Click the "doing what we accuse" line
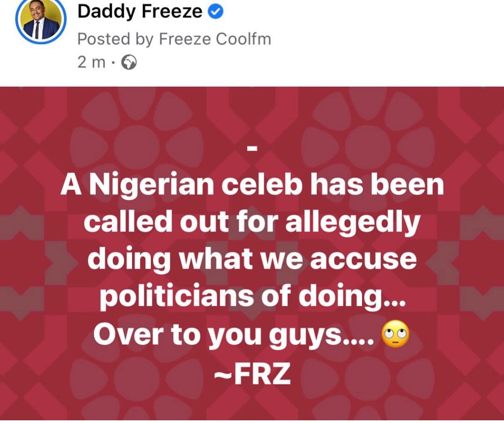Image resolution: width=504 pixels, height=423 pixels. (x=252, y=260)
